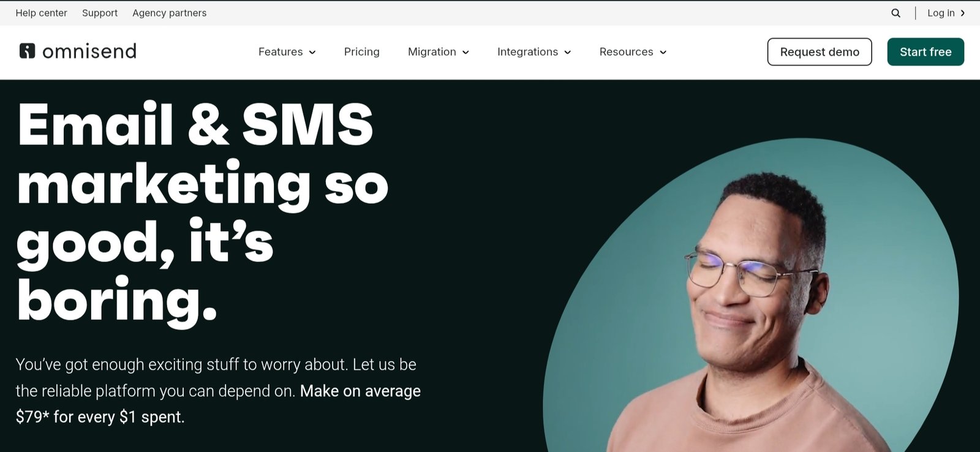Image resolution: width=980 pixels, height=452 pixels.
Task: Click the Start free button
Action: click(925, 52)
